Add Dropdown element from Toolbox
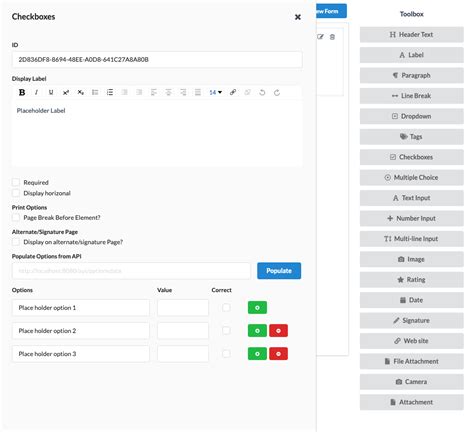The width and height of the screenshot is (474, 432). (412, 116)
